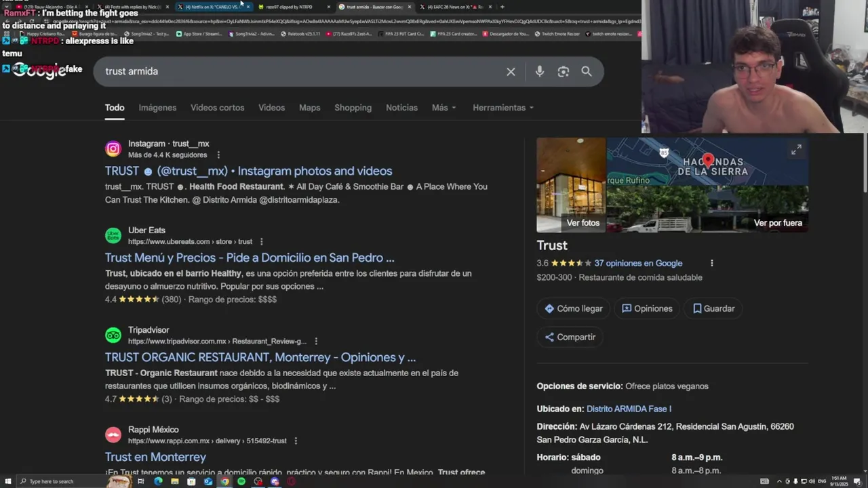Open 'Trust en Monterrey' Rappi link

155,457
